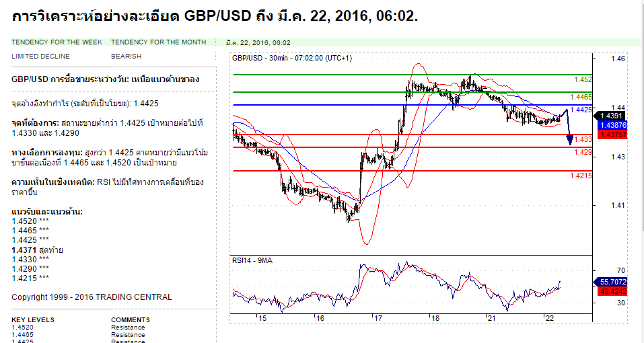Click the RSI axis label 30
The height and width of the screenshot is (343, 644).
(621, 303)
